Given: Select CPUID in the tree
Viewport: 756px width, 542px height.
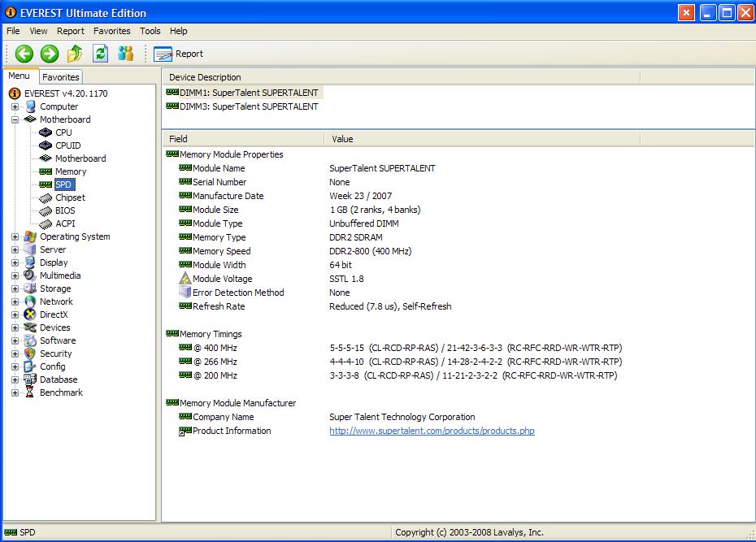Looking at the screenshot, I should (x=68, y=145).
